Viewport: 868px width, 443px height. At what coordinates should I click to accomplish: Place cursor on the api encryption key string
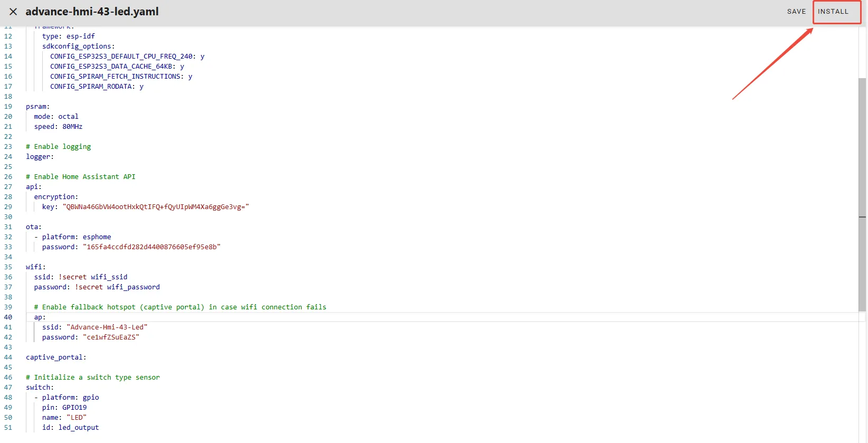156,207
